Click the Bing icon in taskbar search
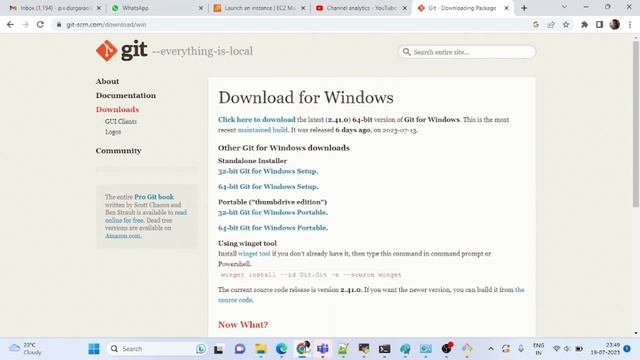Image resolution: width=640 pixels, height=360 pixels. [201, 349]
